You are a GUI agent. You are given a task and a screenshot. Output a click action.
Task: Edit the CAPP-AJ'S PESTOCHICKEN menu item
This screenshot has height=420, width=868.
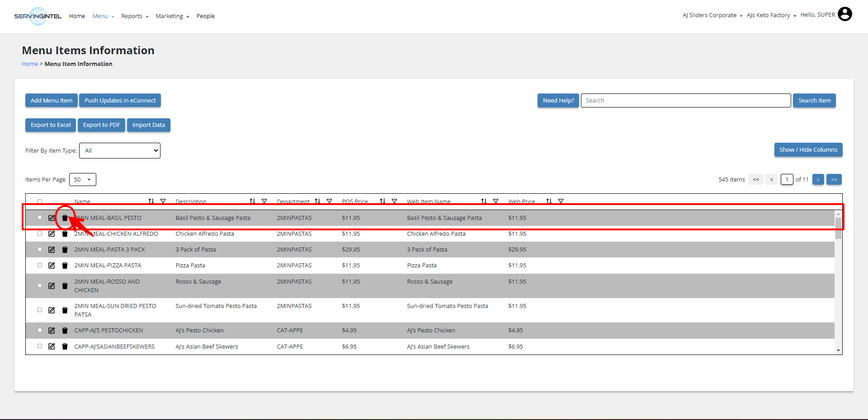pyautogui.click(x=52, y=331)
